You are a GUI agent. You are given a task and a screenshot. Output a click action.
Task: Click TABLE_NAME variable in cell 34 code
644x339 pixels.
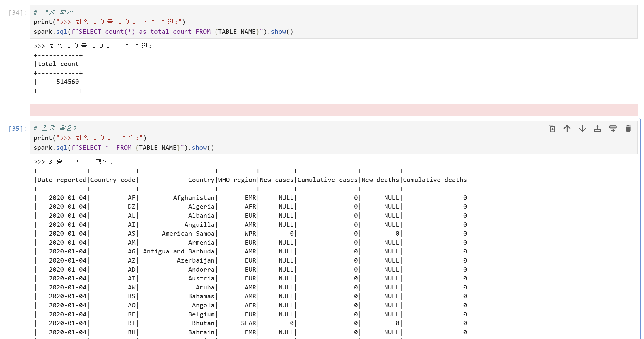point(237,32)
